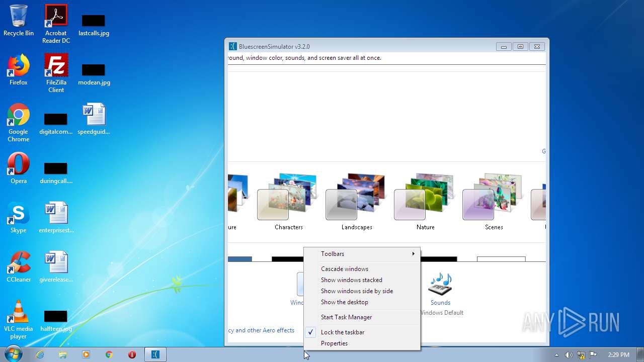
Task: Select the Scenes theme
Action: [x=494, y=202]
